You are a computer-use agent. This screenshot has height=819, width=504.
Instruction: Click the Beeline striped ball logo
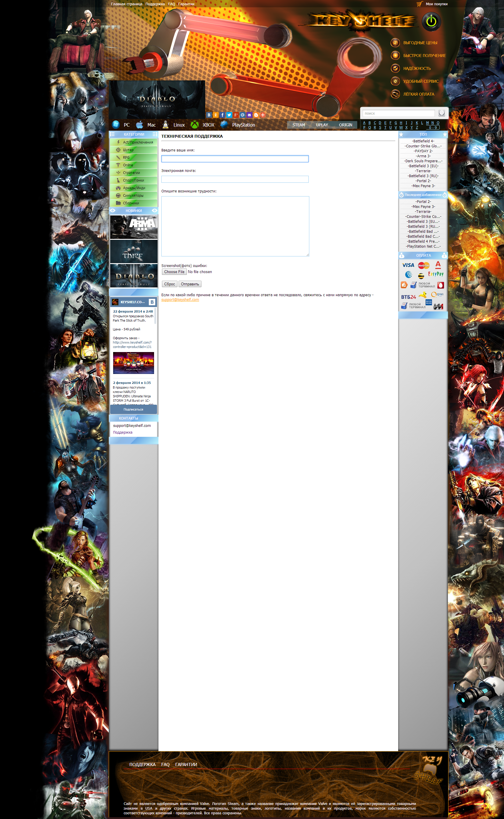(x=421, y=276)
